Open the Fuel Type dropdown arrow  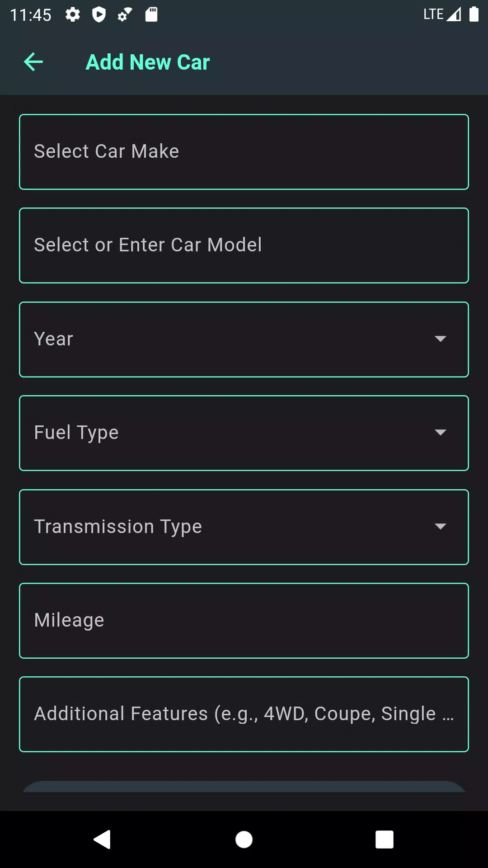[x=440, y=433]
